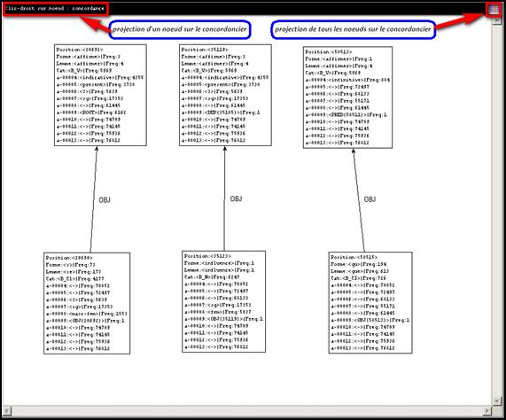Viewport: 506px width, 420px height.
Task: Click the vertical scrollbar up arrow
Action: tap(496, 21)
